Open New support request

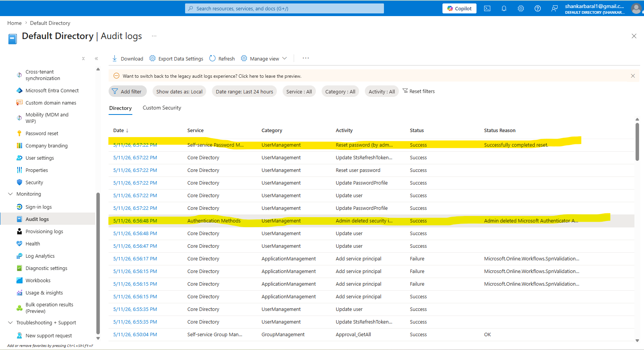coord(49,336)
